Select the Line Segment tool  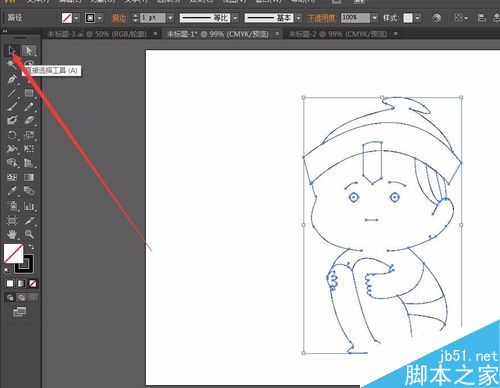[12, 93]
